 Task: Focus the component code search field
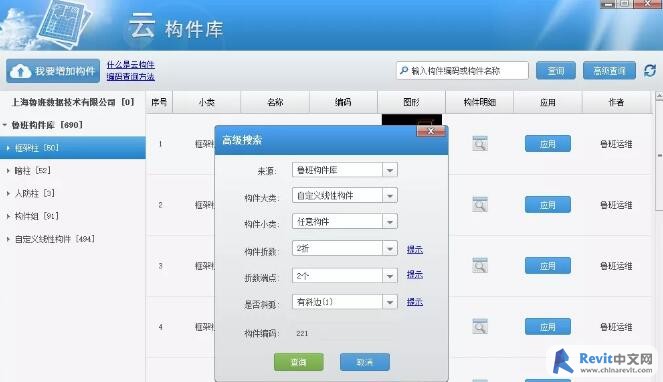tap(462, 71)
